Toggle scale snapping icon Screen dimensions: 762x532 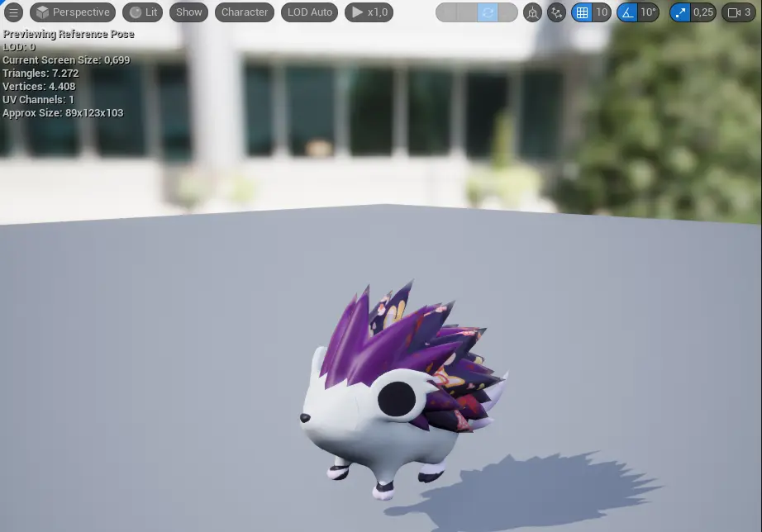(x=680, y=12)
